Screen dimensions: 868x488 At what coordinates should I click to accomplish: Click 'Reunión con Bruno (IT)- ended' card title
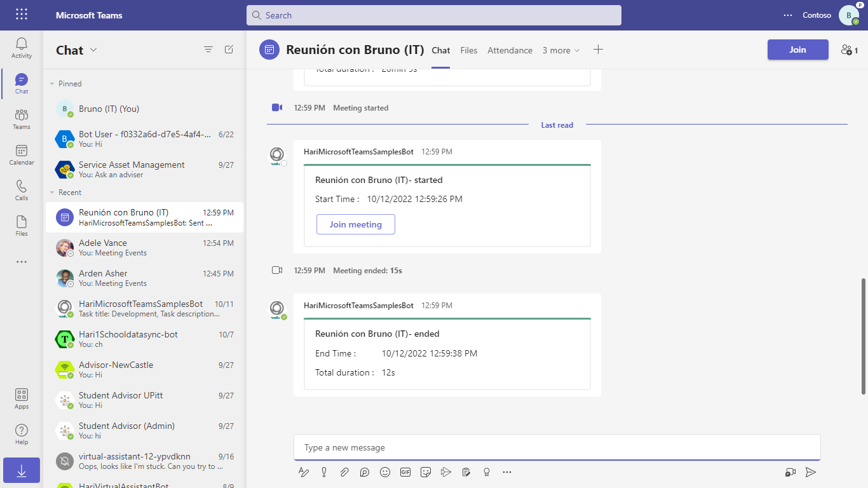pos(377,334)
